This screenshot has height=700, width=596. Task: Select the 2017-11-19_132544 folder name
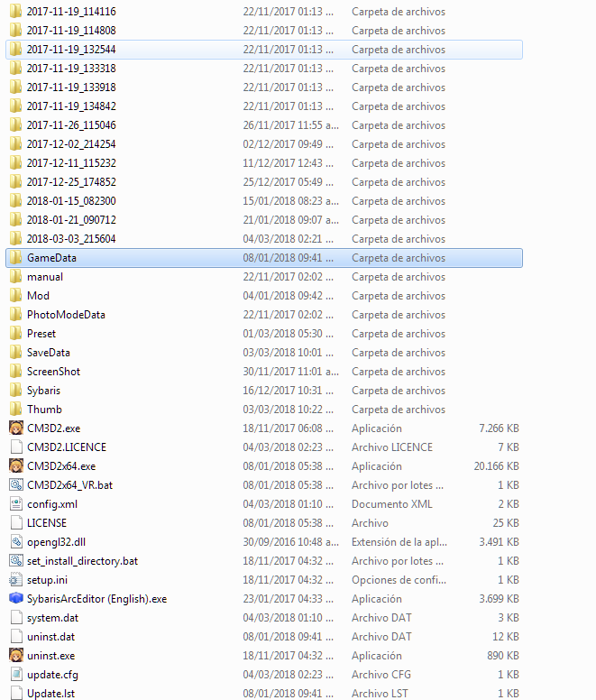[x=71, y=50]
